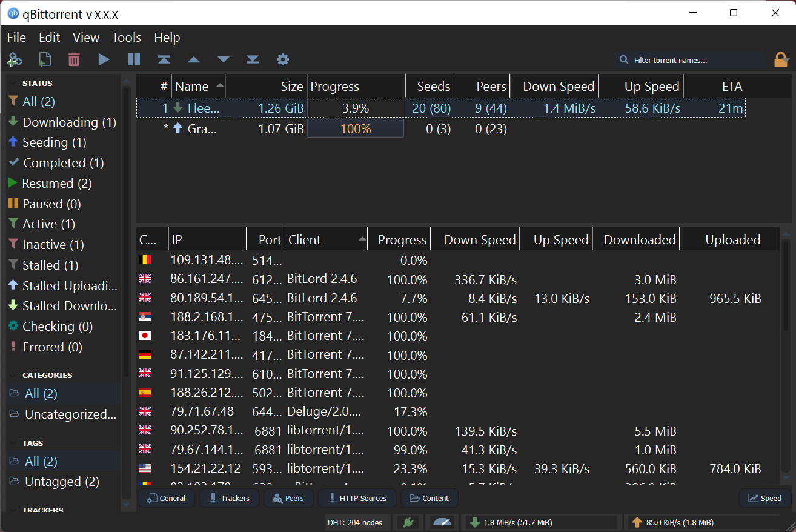Open the Help menu
This screenshot has height=532, width=796.
tap(167, 38)
